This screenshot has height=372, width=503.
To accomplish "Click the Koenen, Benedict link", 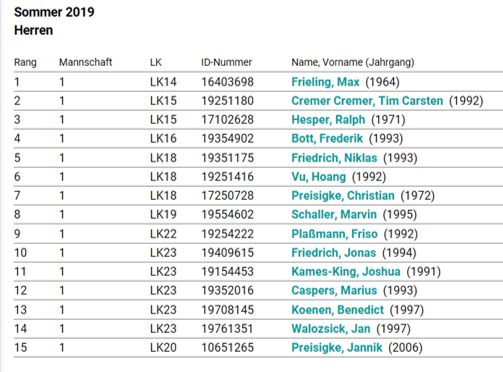I will coord(337,310).
